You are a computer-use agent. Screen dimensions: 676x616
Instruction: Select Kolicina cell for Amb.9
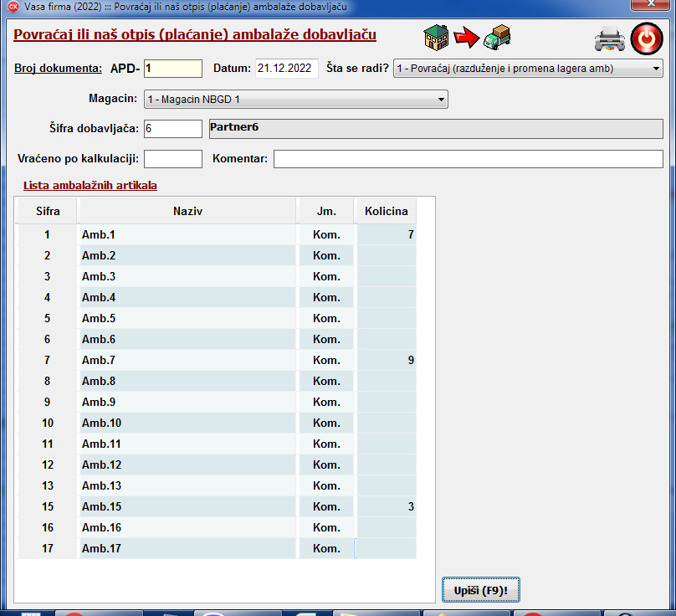(x=387, y=402)
